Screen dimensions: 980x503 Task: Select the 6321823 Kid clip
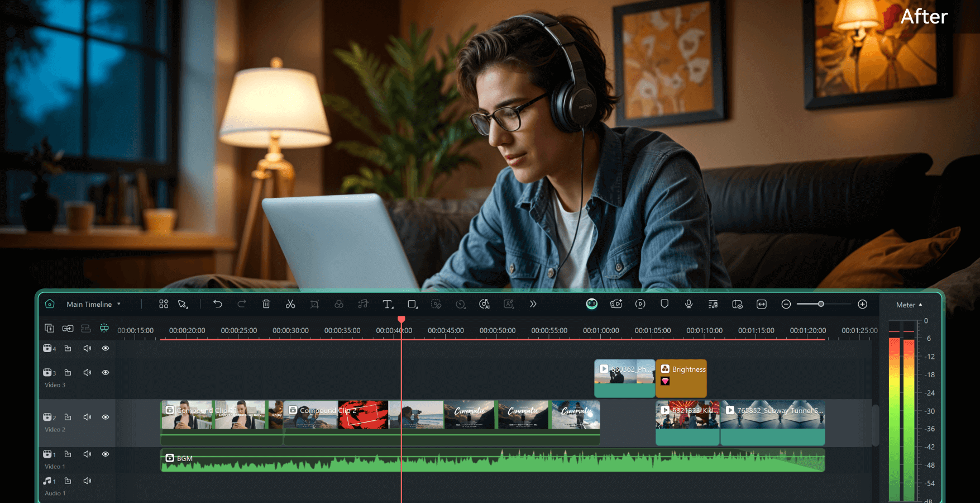tap(688, 422)
